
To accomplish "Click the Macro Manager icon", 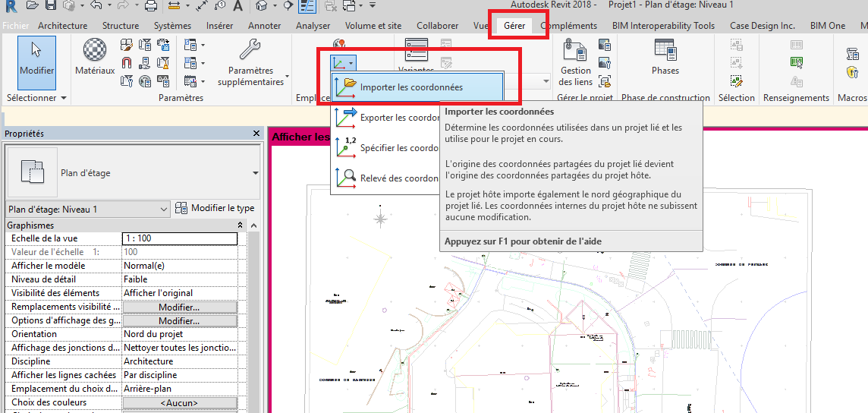I will (853, 54).
